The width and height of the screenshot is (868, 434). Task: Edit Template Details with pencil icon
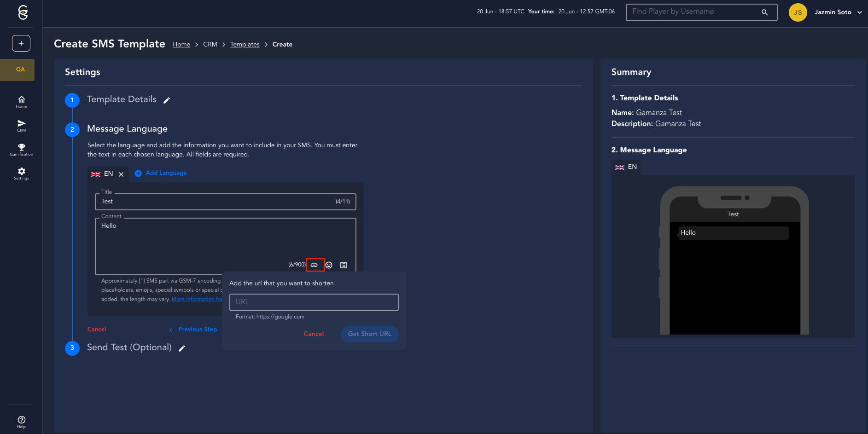167,100
